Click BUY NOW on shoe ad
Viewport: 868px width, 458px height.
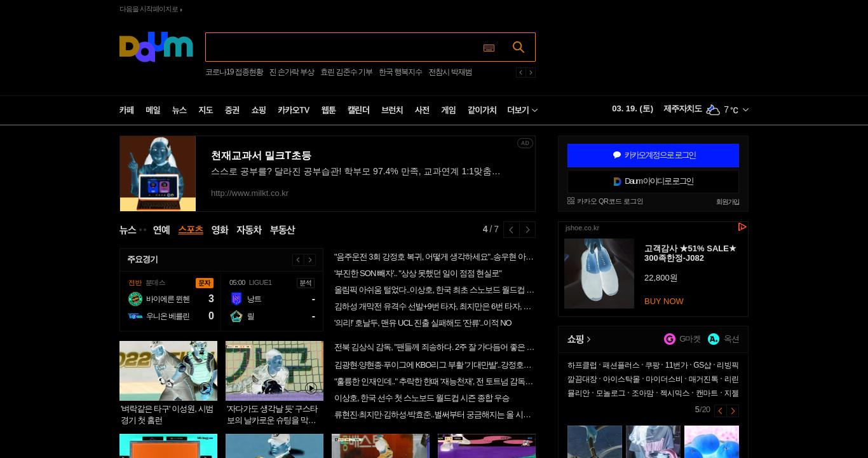click(664, 302)
